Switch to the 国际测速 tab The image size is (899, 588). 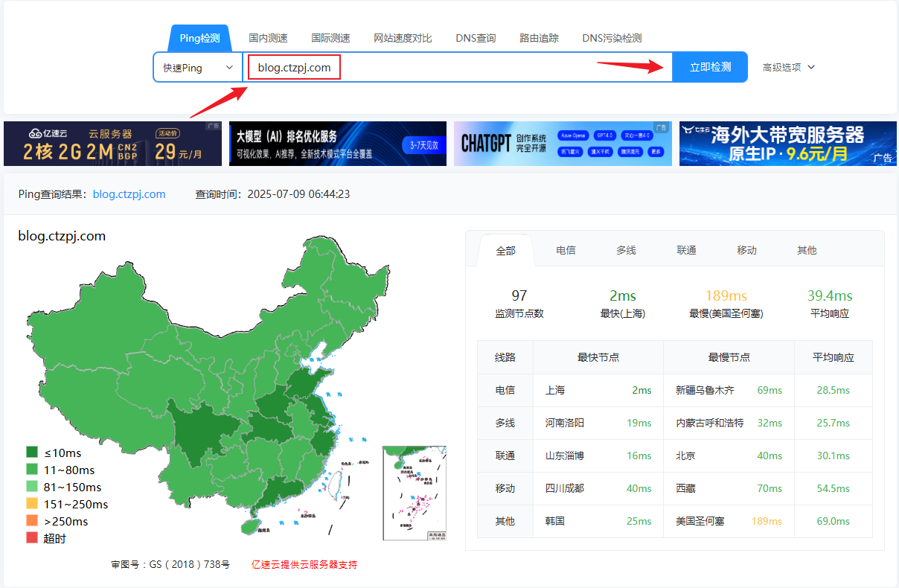click(x=330, y=38)
